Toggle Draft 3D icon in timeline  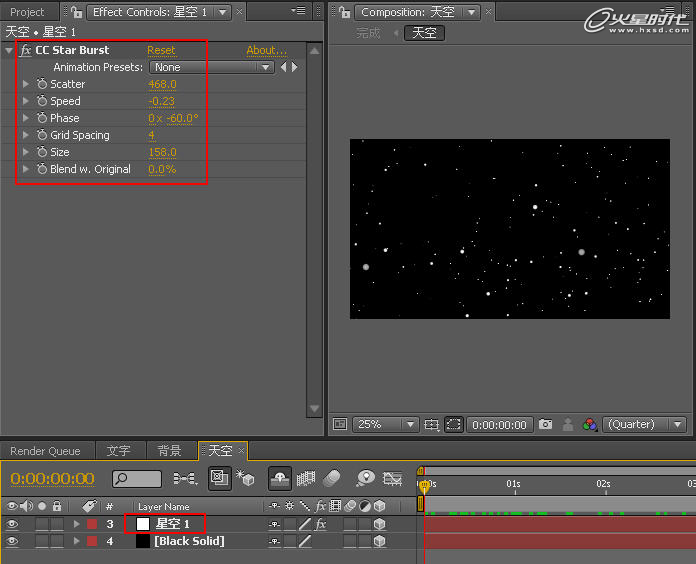pyautogui.click(x=245, y=478)
